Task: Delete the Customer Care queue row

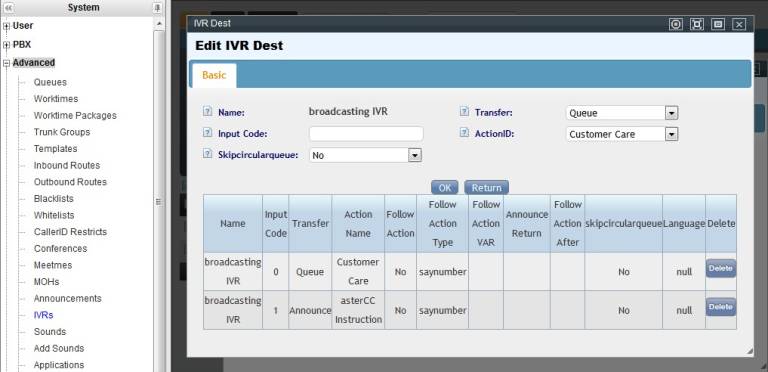Action: [x=720, y=269]
